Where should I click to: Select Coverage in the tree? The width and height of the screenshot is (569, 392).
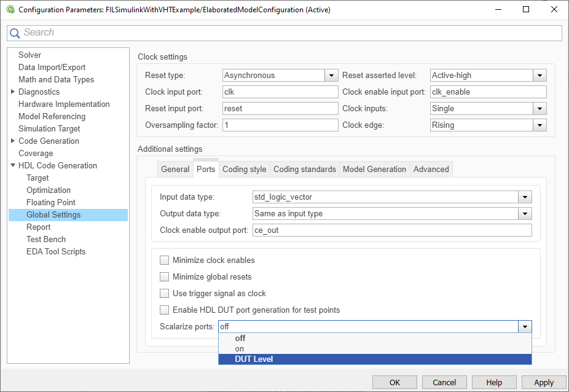pyautogui.click(x=36, y=153)
